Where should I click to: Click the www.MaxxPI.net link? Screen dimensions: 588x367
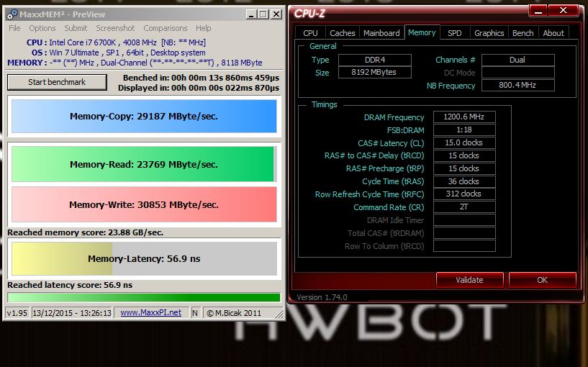point(150,312)
